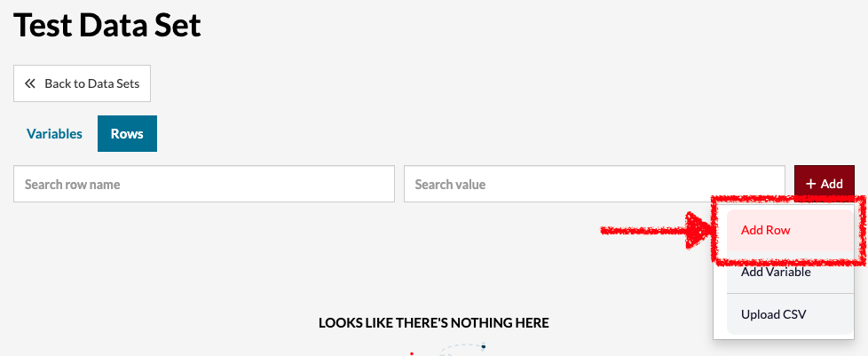
Task: Pick Upload CSV from the menu
Action: (x=790, y=314)
